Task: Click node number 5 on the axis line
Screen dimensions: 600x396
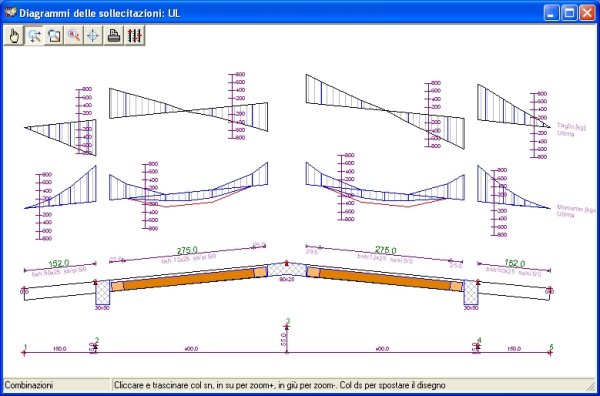Action: (x=551, y=347)
